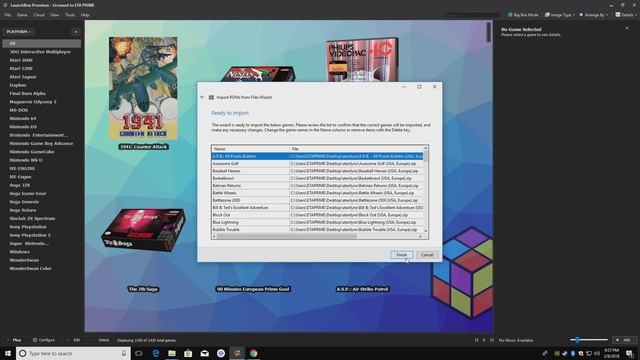Select Final Burn Alpha platform

[x=27, y=93]
